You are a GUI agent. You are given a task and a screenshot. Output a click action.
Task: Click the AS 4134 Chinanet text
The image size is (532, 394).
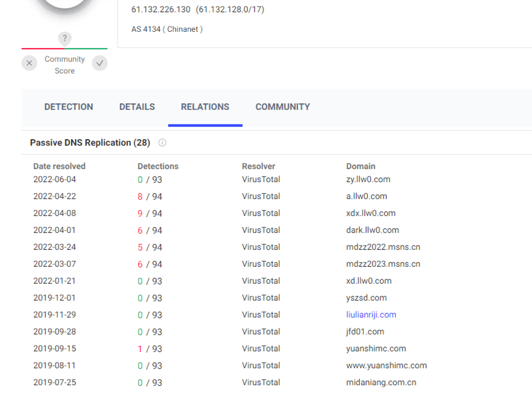point(167,29)
